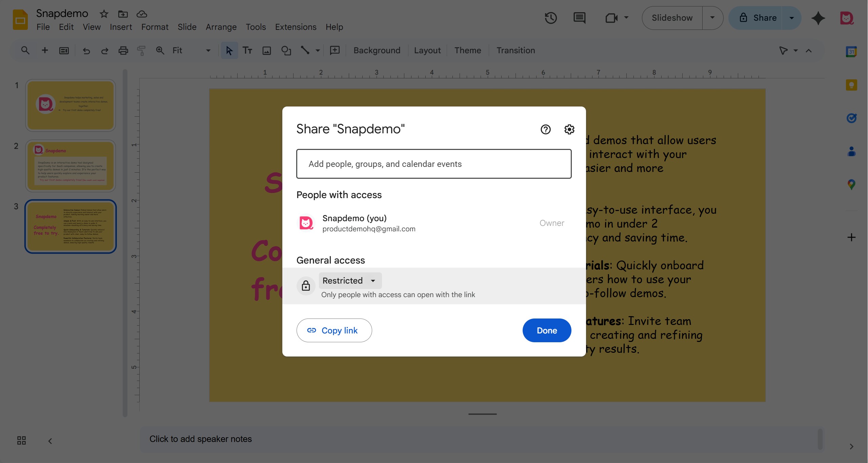Viewport: 868px width, 463px height.
Task: Open Google Tasks side panel
Action: [851, 118]
